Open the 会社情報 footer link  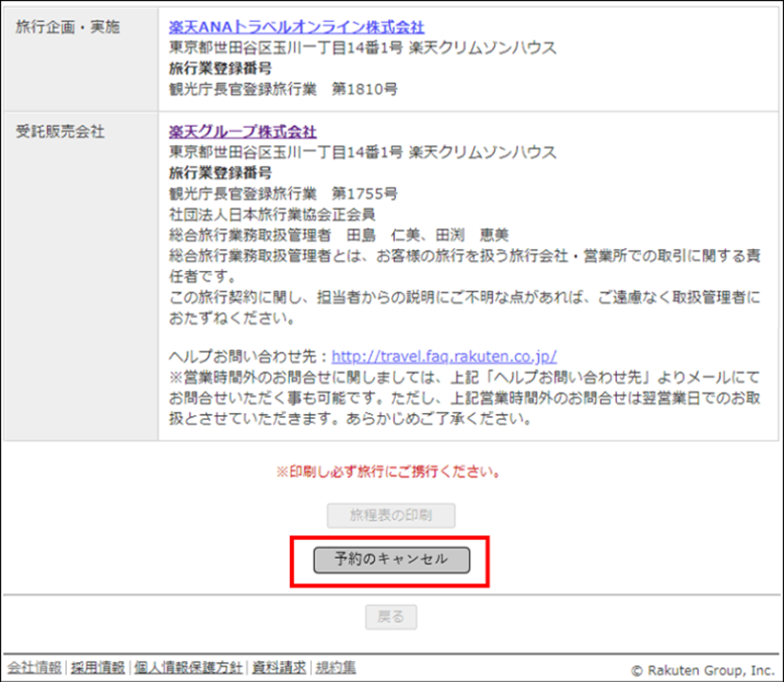(35, 668)
